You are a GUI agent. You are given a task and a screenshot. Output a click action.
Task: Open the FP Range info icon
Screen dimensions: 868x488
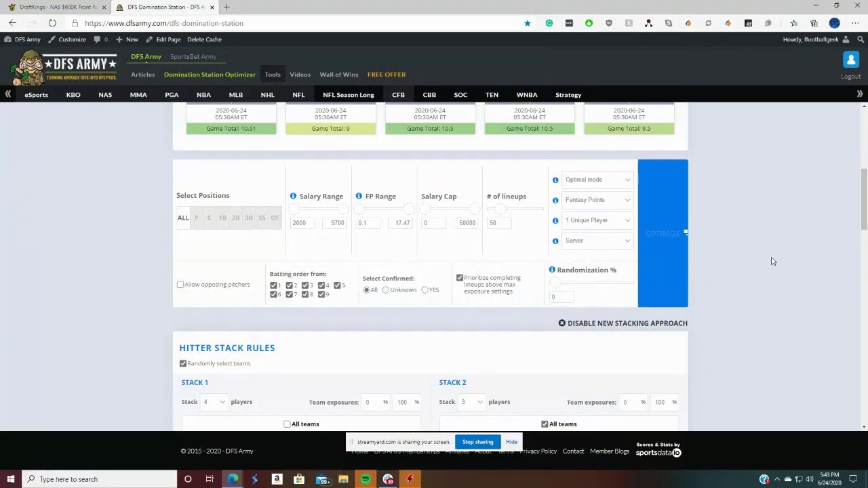(359, 196)
